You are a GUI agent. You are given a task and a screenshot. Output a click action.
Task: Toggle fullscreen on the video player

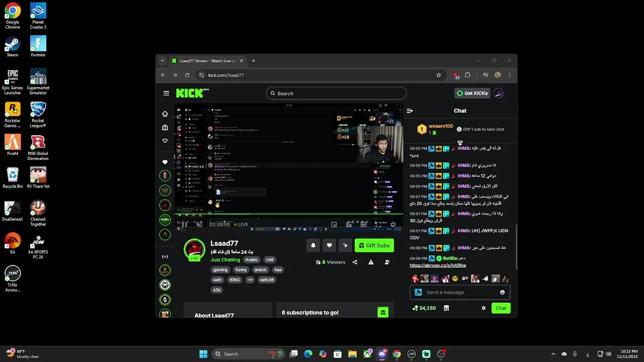point(378,225)
